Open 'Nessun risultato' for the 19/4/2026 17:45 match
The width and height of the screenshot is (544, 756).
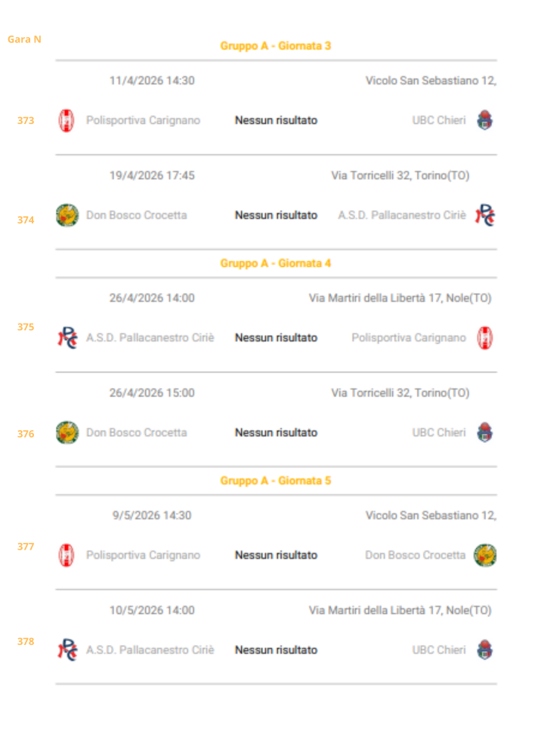(276, 215)
